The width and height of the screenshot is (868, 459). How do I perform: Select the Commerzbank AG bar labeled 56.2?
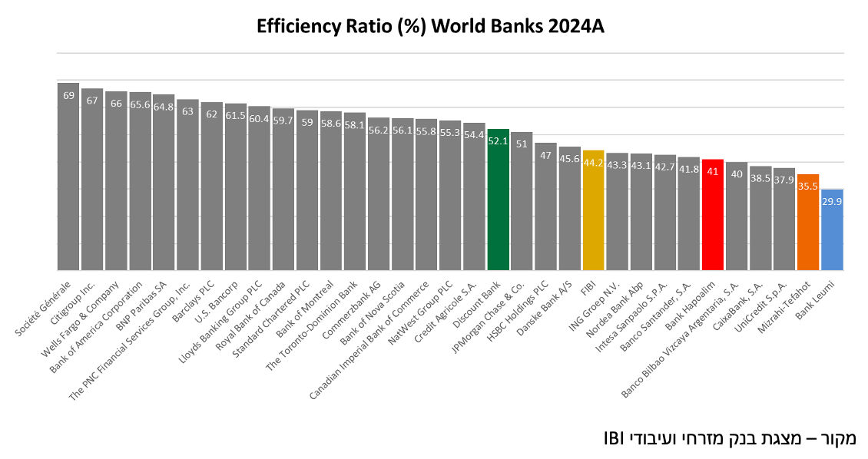pos(379,194)
